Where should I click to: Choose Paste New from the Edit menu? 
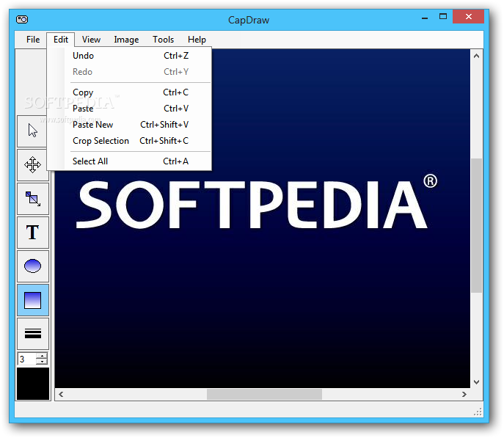[129, 125]
